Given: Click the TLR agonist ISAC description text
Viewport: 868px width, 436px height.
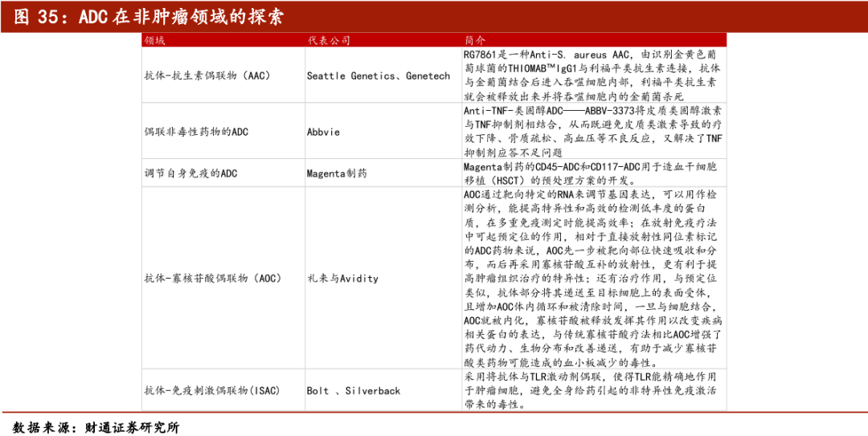Looking at the screenshot, I should [593, 391].
